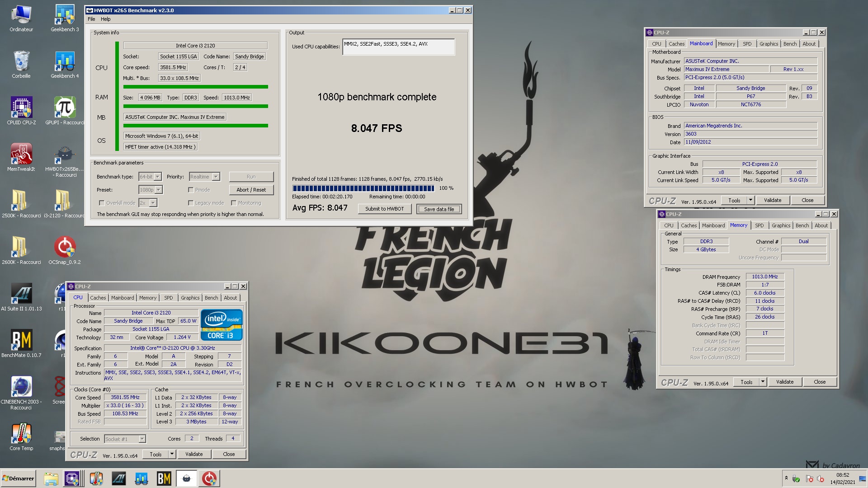
Task: Switch to Bench tab in CPU-Z CPU window
Action: tap(211, 298)
